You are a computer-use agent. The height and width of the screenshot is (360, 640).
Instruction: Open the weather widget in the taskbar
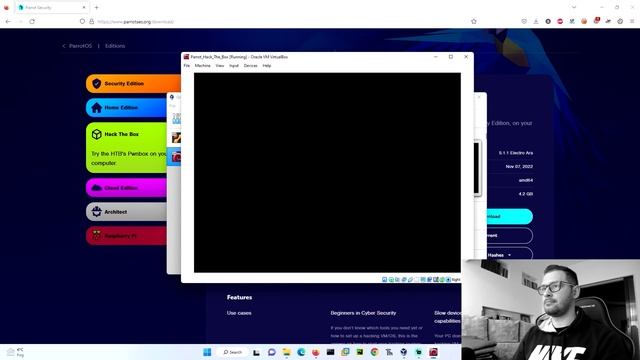15,352
